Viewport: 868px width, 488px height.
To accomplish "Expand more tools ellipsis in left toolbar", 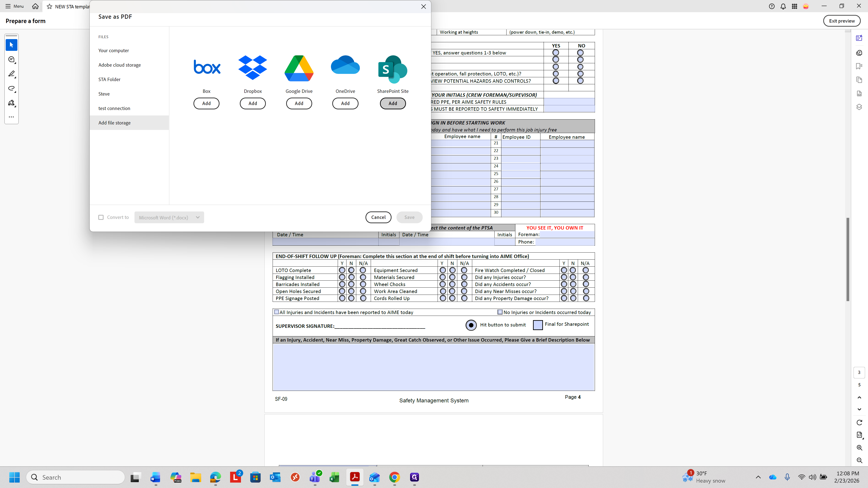I will 11,117.
